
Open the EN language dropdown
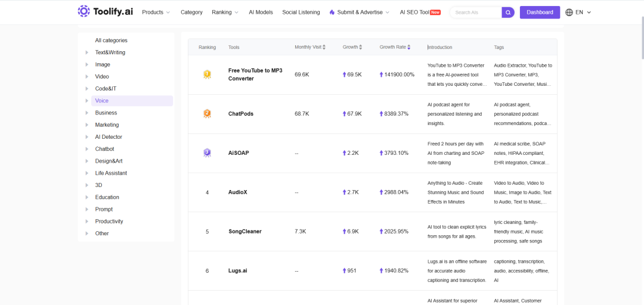click(583, 13)
